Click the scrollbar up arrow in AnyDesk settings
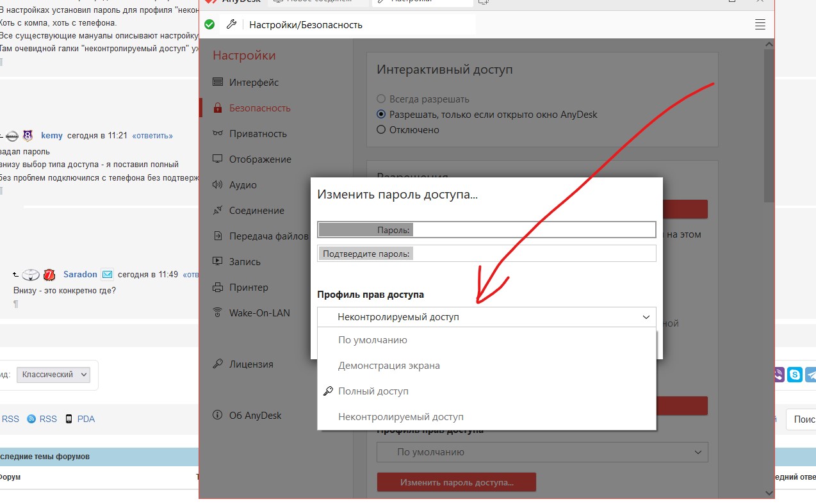816x504 pixels. point(769,43)
